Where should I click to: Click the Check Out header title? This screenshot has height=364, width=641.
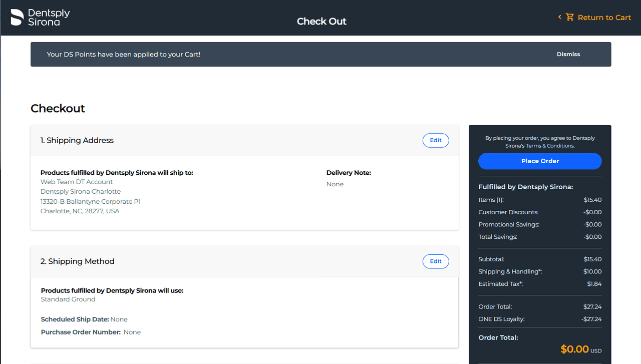coord(322,22)
